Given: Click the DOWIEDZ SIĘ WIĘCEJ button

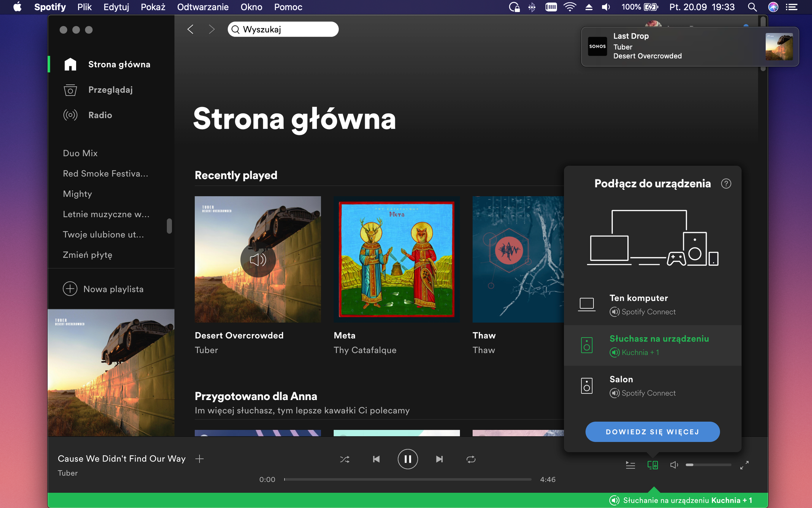Looking at the screenshot, I should point(653,432).
